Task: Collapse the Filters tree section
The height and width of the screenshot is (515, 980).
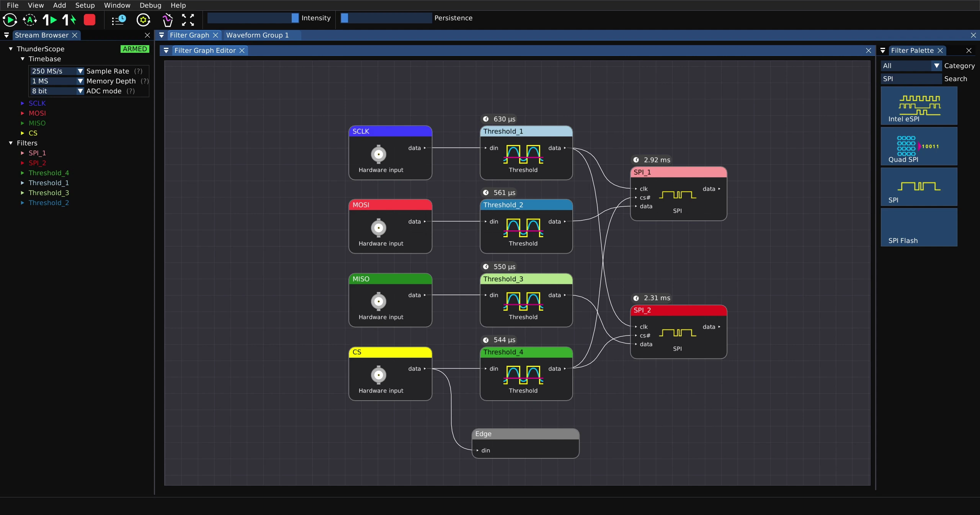Action: point(11,143)
